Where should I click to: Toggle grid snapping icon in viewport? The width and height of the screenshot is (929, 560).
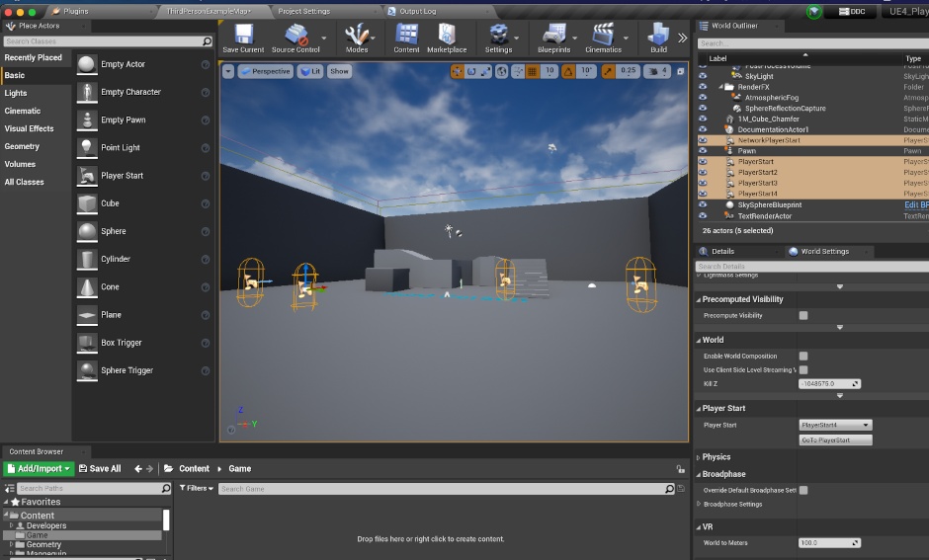532,71
